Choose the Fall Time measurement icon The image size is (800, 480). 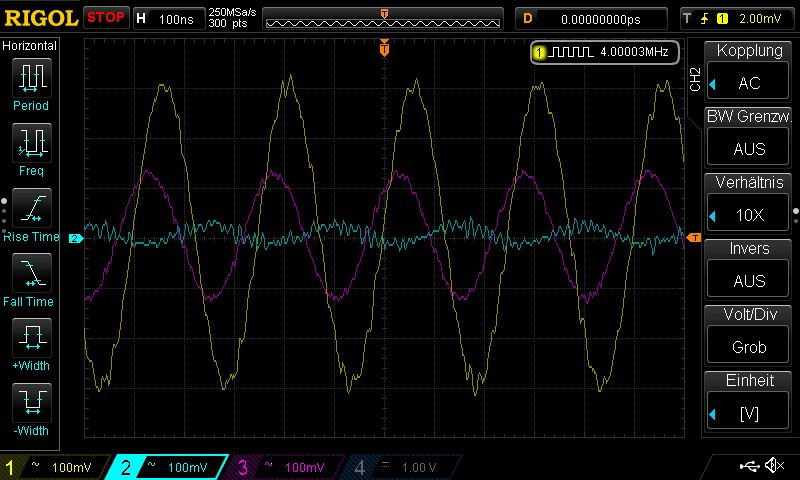[x=31, y=272]
